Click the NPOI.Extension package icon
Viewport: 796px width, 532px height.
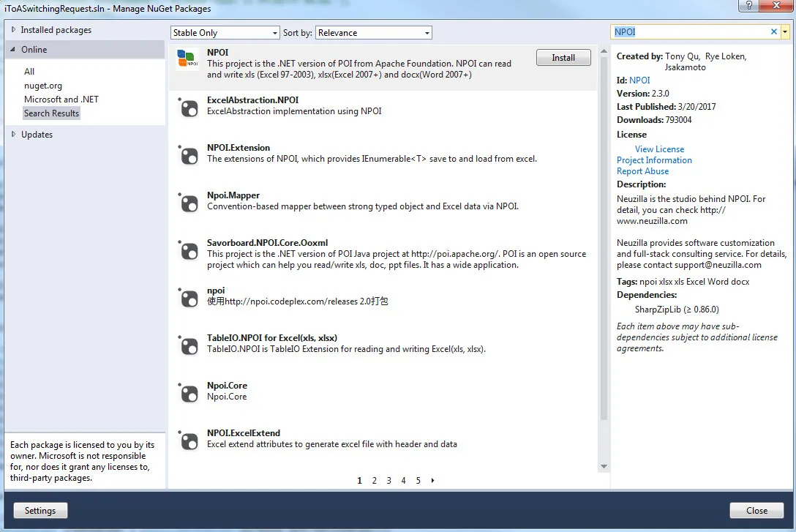pyautogui.click(x=189, y=155)
